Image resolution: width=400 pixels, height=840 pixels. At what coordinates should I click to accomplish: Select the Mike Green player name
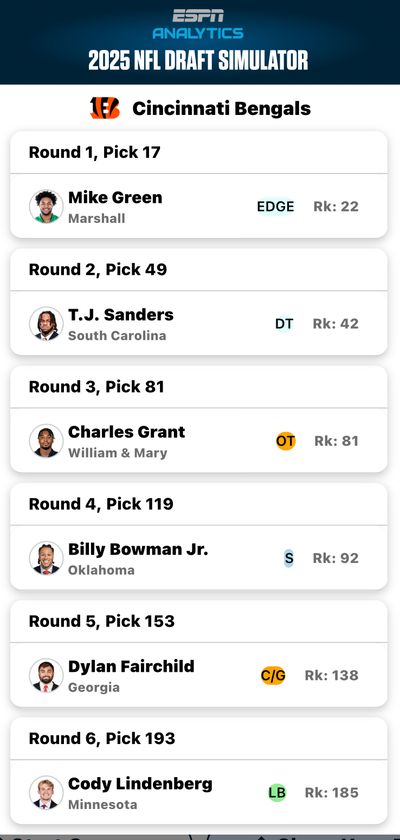pos(115,197)
